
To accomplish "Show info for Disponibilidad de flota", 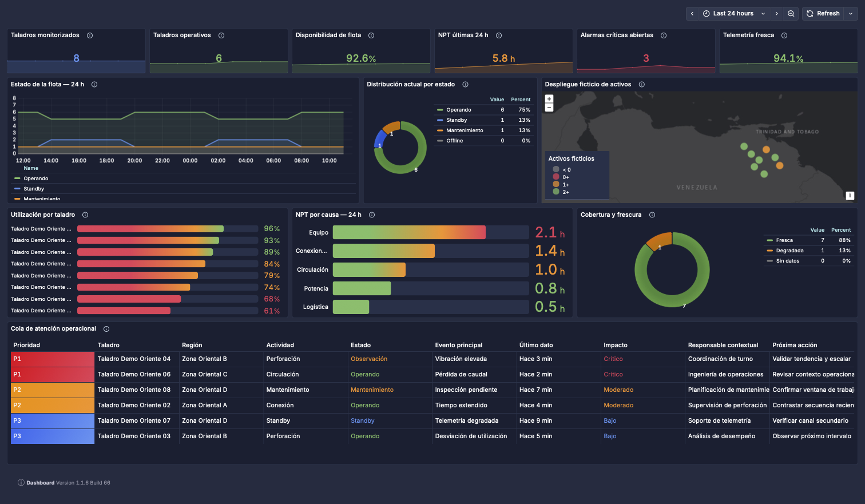I will pos(371,35).
